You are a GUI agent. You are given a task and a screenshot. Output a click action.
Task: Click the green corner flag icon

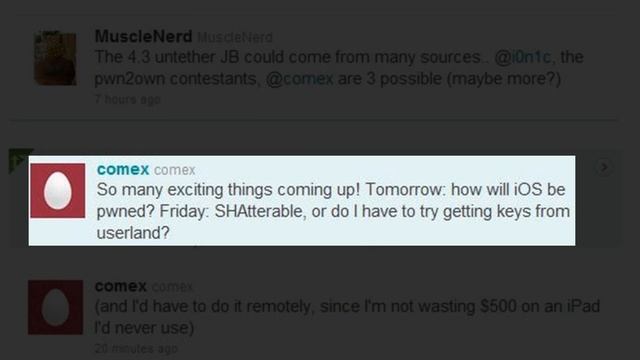tap(18, 159)
